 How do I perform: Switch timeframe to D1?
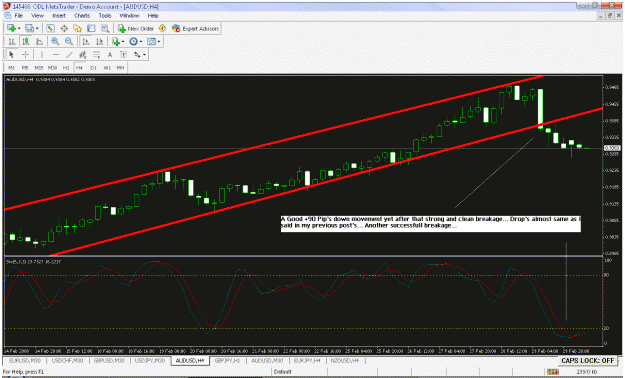93,68
